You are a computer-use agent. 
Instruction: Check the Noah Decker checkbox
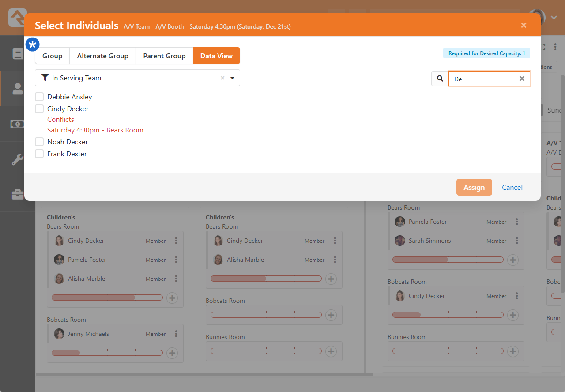pos(39,142)
